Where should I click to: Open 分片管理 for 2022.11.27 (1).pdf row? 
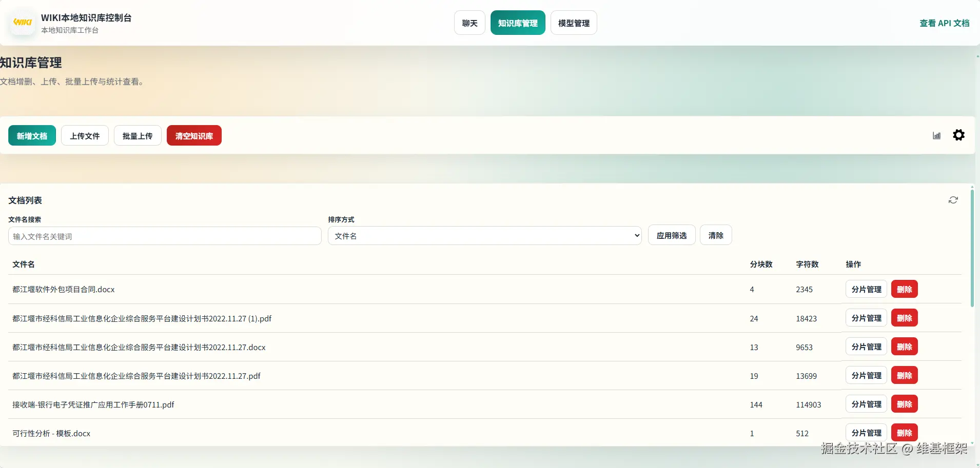pos(866,318)
